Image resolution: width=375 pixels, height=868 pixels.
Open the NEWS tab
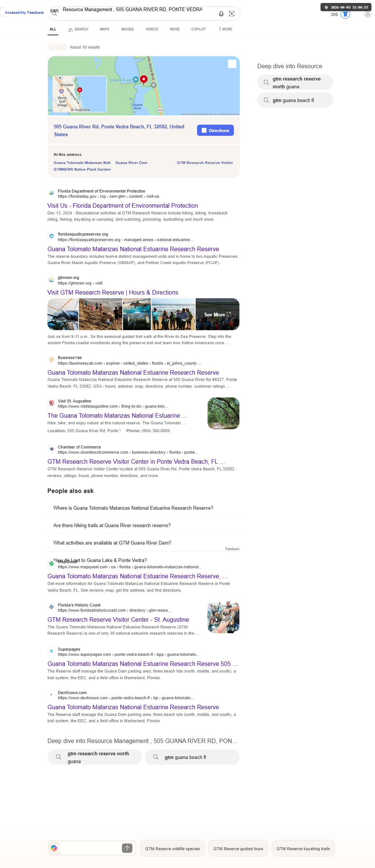click(x=175, y=29)
